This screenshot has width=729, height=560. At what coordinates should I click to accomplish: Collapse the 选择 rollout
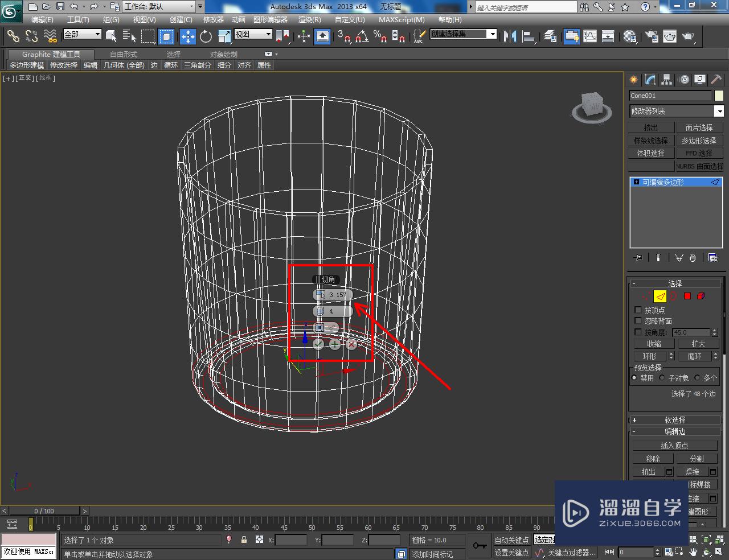[675, 283]
